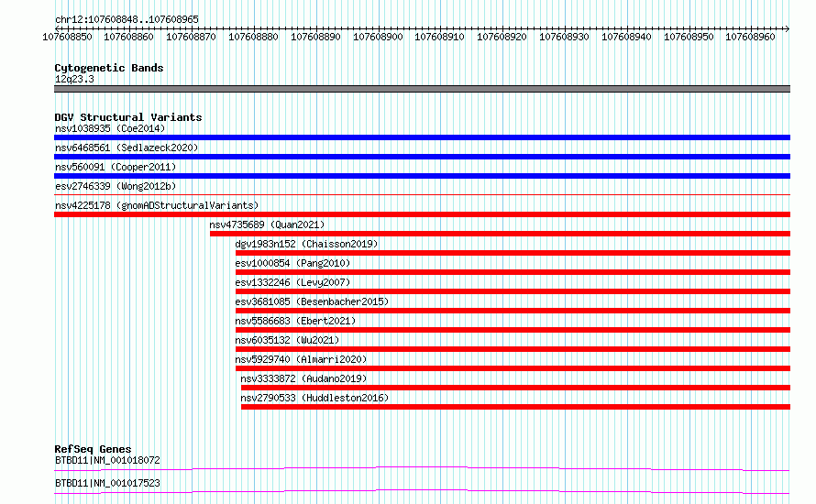The image size is (816, 504).
Task: Open variant nsv560091 (Cooper2011) label
Action: [x=116, y=167]
